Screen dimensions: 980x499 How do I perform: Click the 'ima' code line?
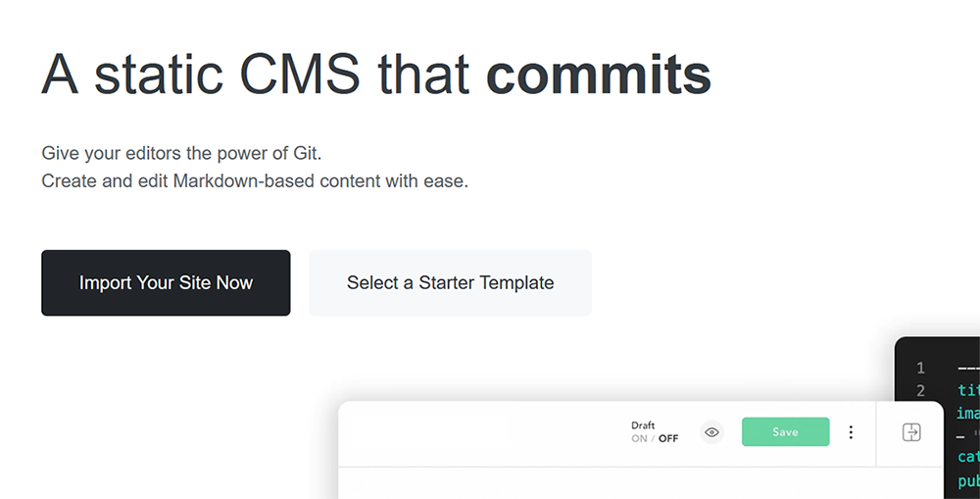coord(968,414)
